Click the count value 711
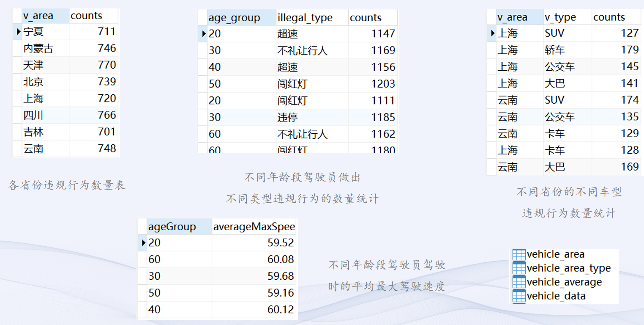644x325 pixels. tap(106, 31)
